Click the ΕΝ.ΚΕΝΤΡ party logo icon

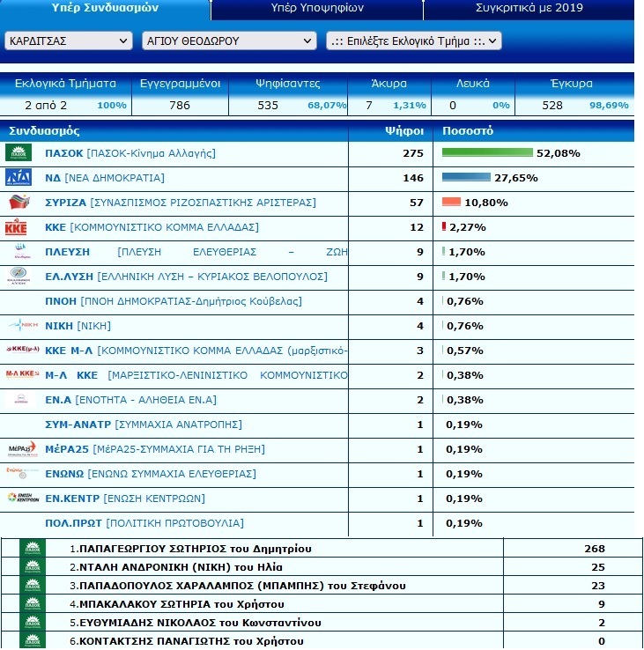click(x=23, y=498)
